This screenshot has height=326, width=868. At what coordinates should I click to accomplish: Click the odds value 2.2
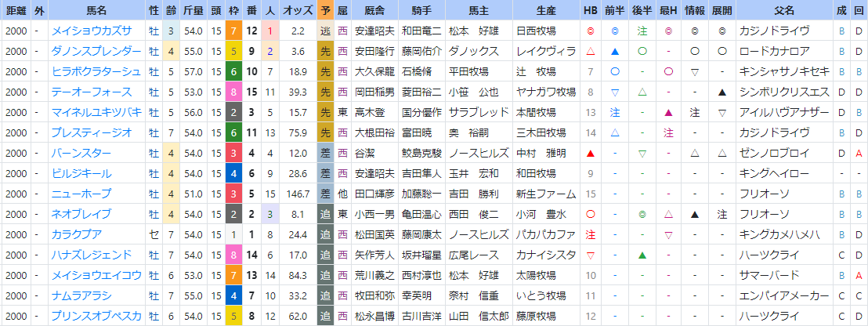point(298,31)
